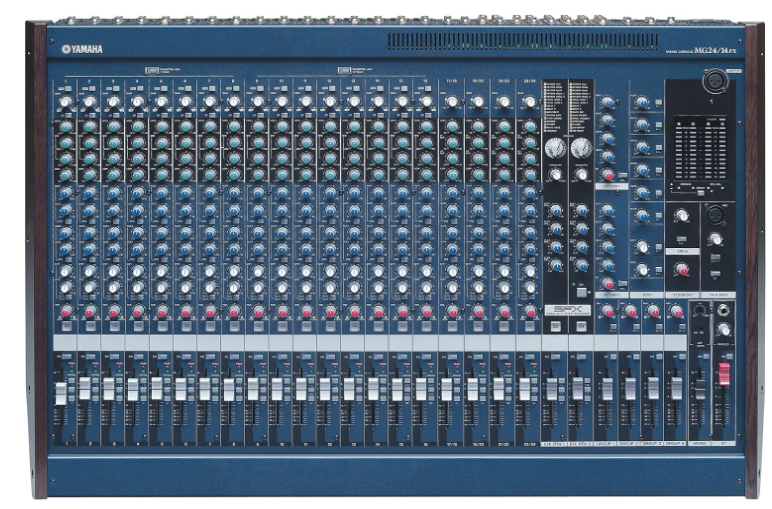Click the ventilation grille on top panel
This screenshot has height=509, width=772.
[500, 41]
